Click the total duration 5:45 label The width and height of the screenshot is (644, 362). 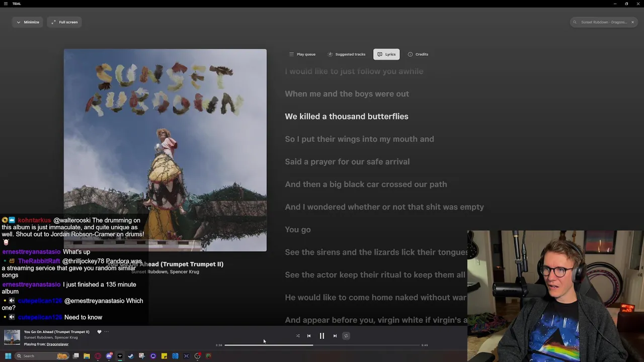(425, 345)
